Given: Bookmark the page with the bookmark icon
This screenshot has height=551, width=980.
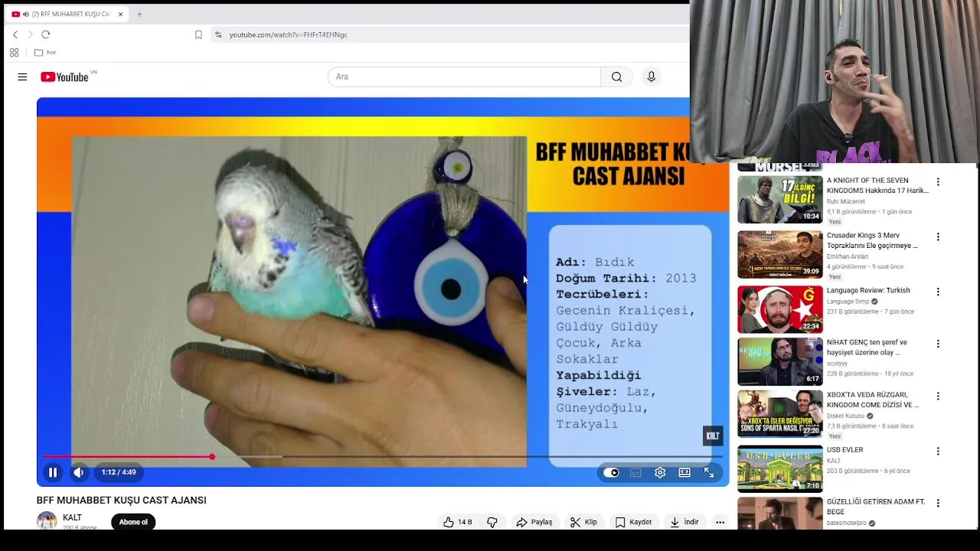Looking at the screenshot, I should pos(198,34).
